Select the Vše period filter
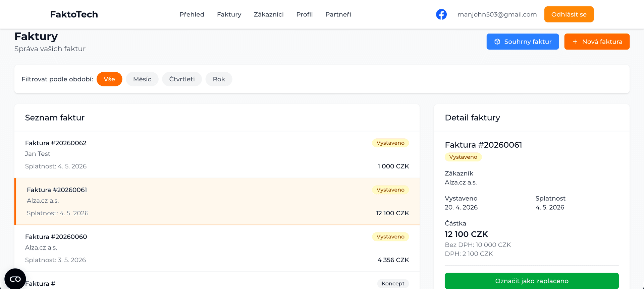The image size is (644, 289). click(109, 79)
